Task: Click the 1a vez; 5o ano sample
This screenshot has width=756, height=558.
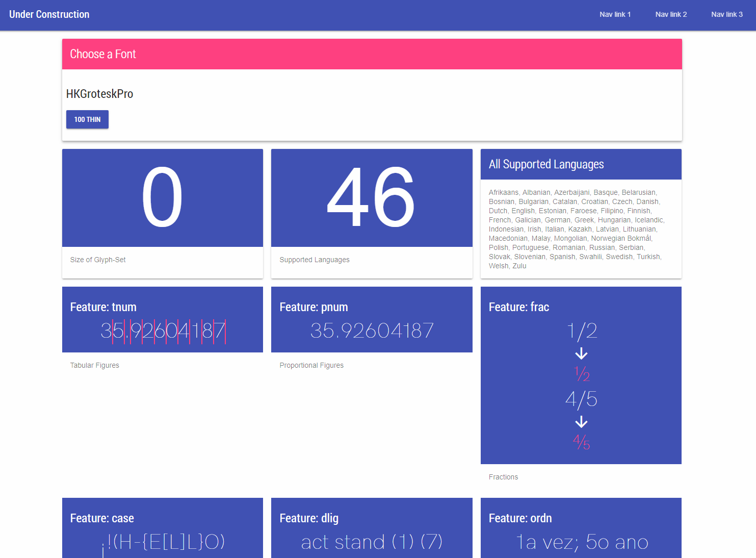Action: point(581,542)
